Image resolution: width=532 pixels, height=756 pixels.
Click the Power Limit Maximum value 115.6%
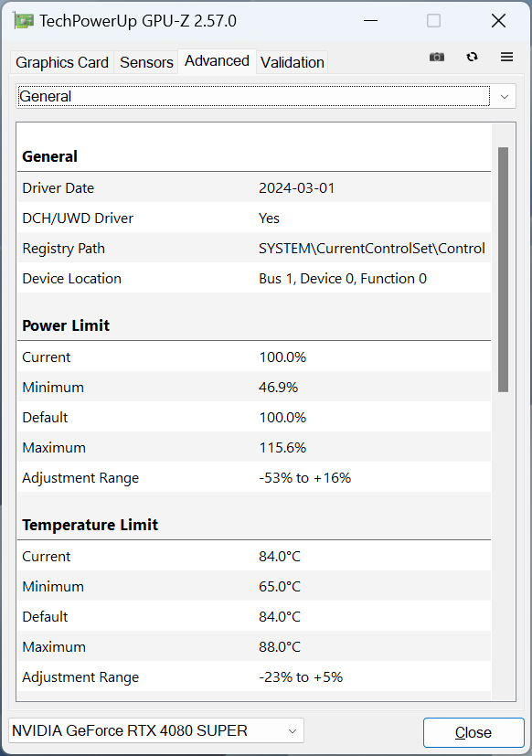[282, 447]
